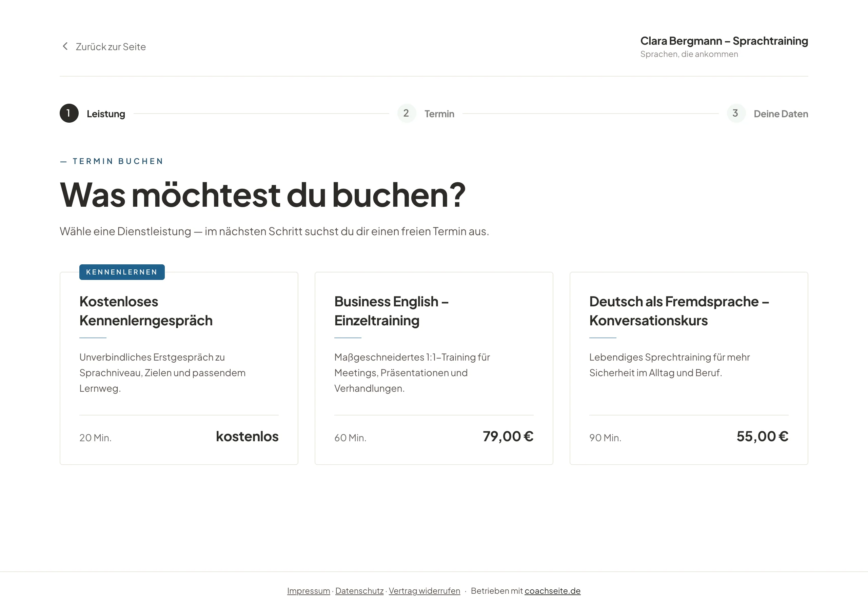Click the 'Deine Daten' step label
The width and height of the screenshot is (868, 610).
(781, 114)
